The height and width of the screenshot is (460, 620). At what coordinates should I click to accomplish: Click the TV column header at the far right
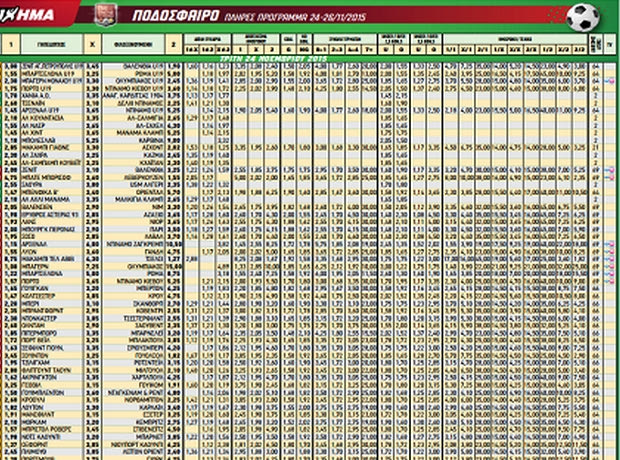coord(610,44)
